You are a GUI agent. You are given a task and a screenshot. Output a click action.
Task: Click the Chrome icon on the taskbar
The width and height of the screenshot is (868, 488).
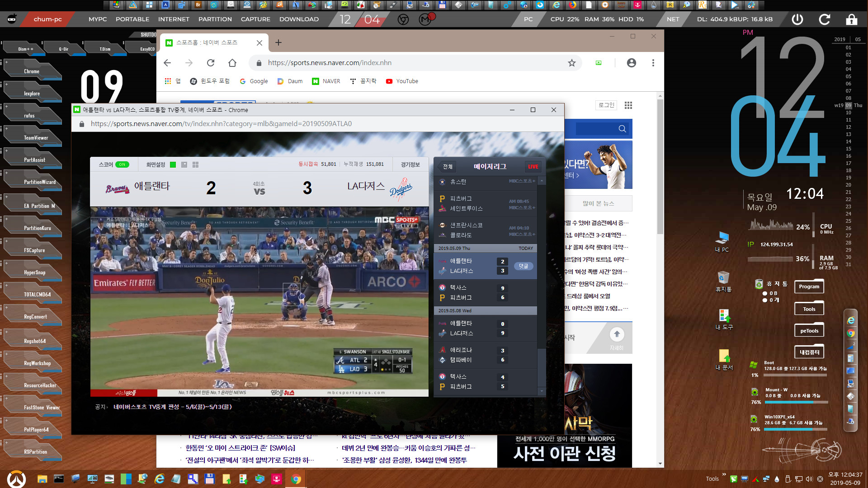tap(296, 479)
